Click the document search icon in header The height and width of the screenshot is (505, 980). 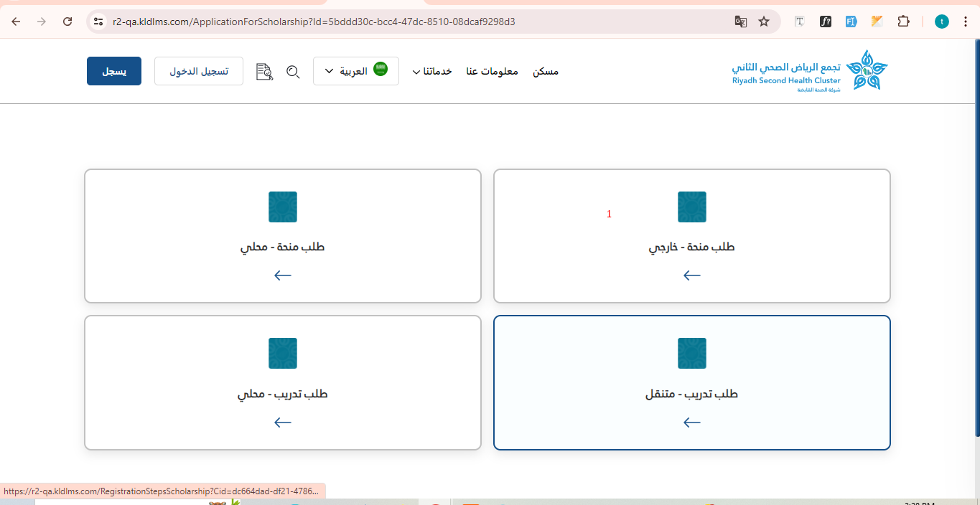pyautogui.click(x=264, y=72)
